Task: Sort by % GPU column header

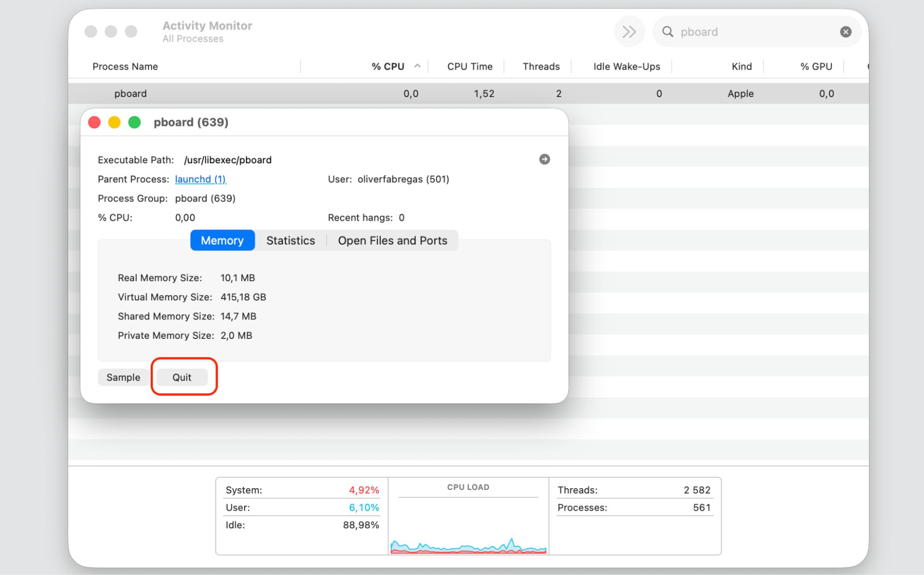Action: pyautogui.click(x=816, y=66)
